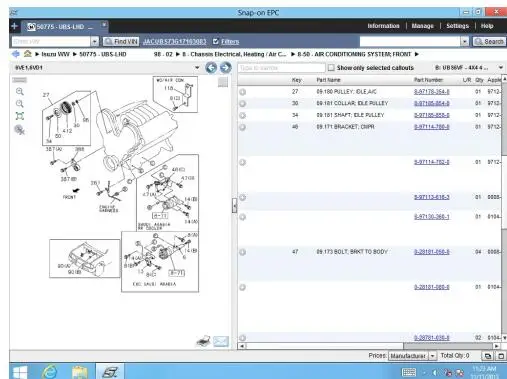Go to the next illustration arrow
The image size is (507, 379).
226,68
